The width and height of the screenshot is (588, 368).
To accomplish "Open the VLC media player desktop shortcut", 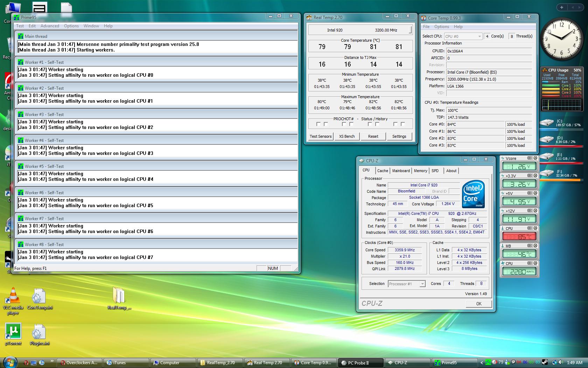I will pos(13,301).
